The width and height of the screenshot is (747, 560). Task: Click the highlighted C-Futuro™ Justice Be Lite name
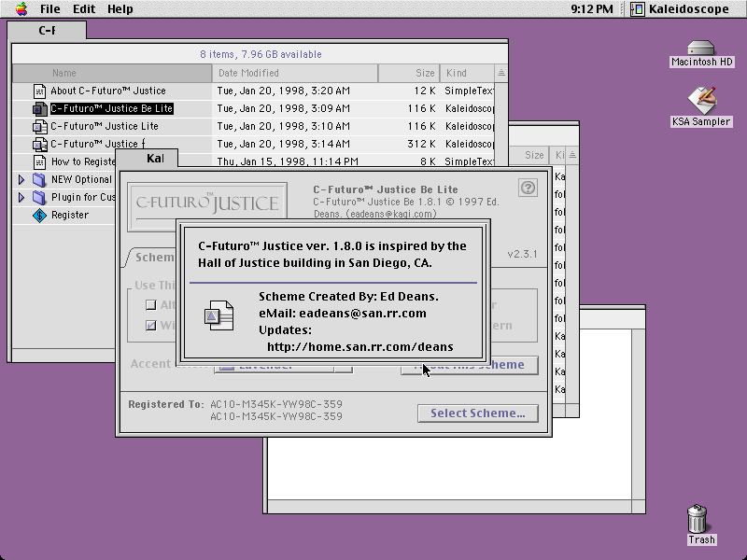[111, 108]
